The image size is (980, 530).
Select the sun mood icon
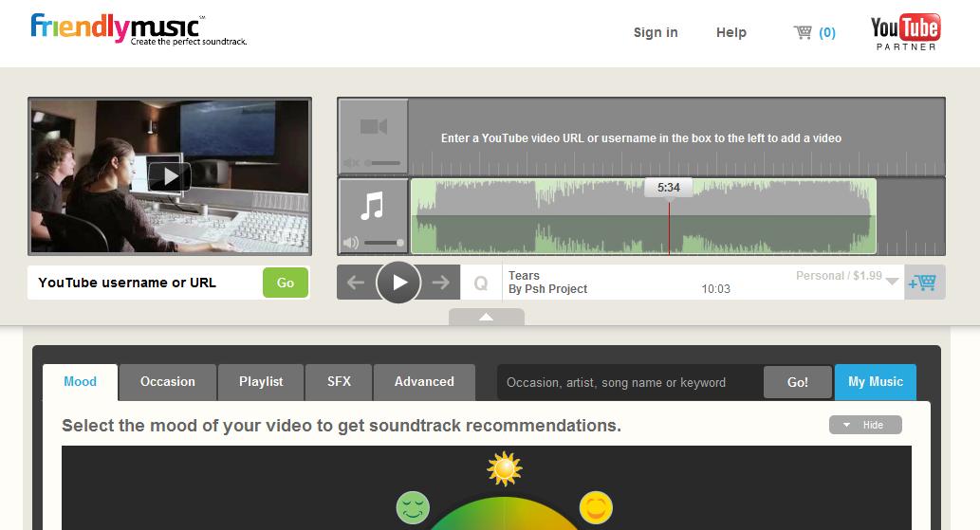pos(505,468)
